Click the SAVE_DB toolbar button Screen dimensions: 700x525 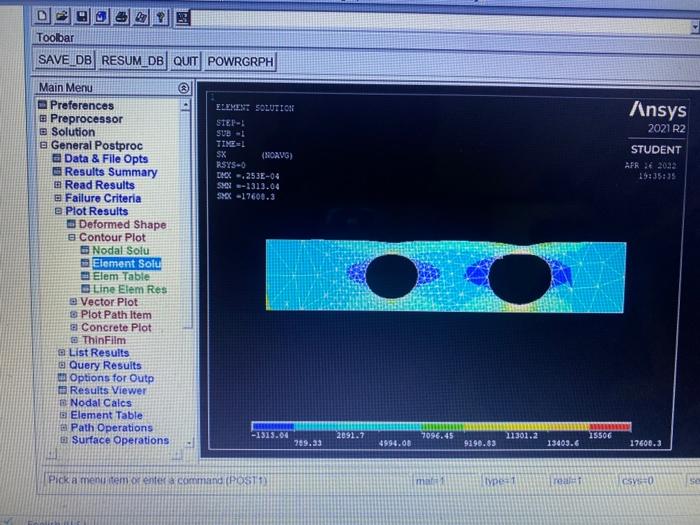(65, 60)
